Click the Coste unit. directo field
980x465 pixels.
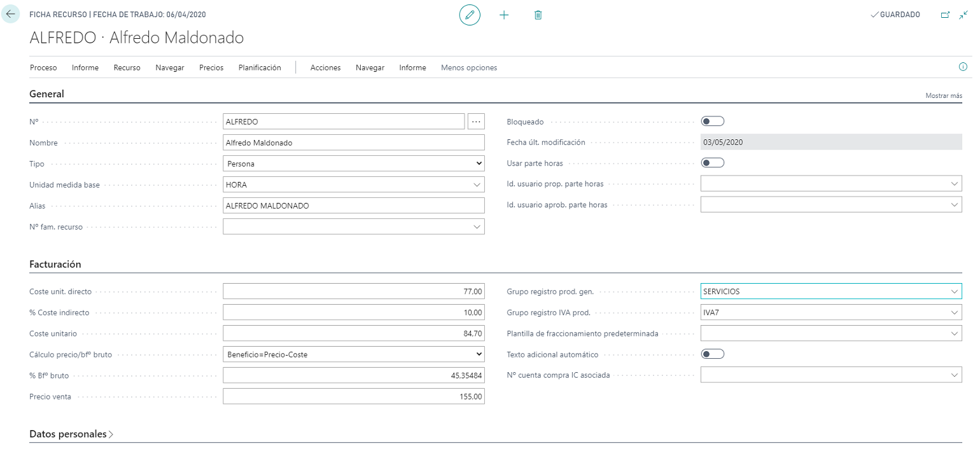[x=354, y=291]
